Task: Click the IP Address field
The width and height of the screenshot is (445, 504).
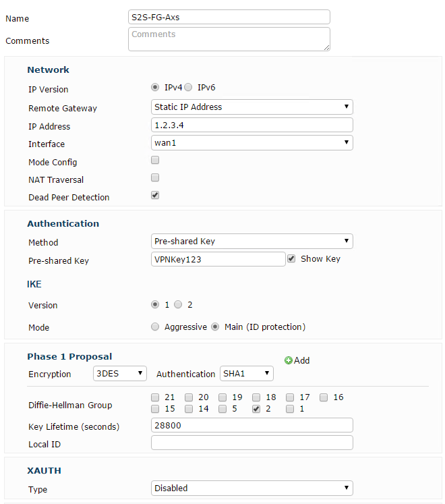Action: pyautogui.click(x=252, y=125)
